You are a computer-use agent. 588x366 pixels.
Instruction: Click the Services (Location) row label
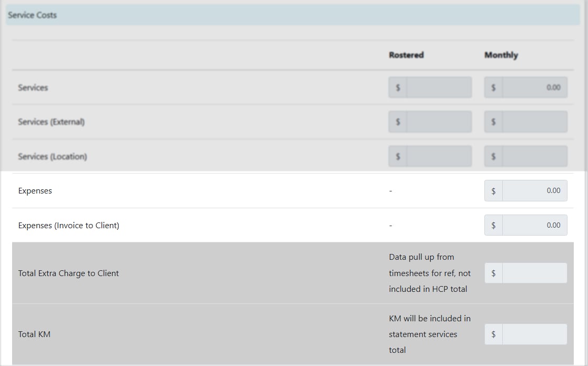[53, 156]
